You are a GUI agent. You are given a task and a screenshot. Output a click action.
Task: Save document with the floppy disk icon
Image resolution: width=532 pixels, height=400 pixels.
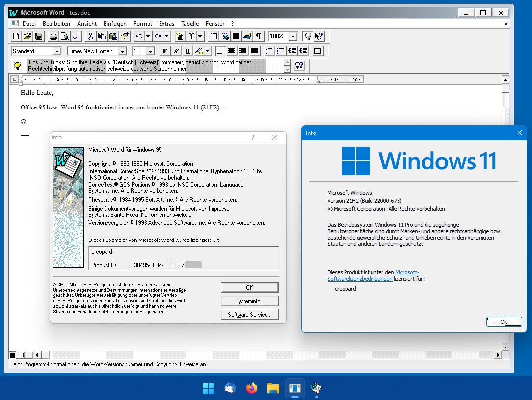(x=39, y=36)
